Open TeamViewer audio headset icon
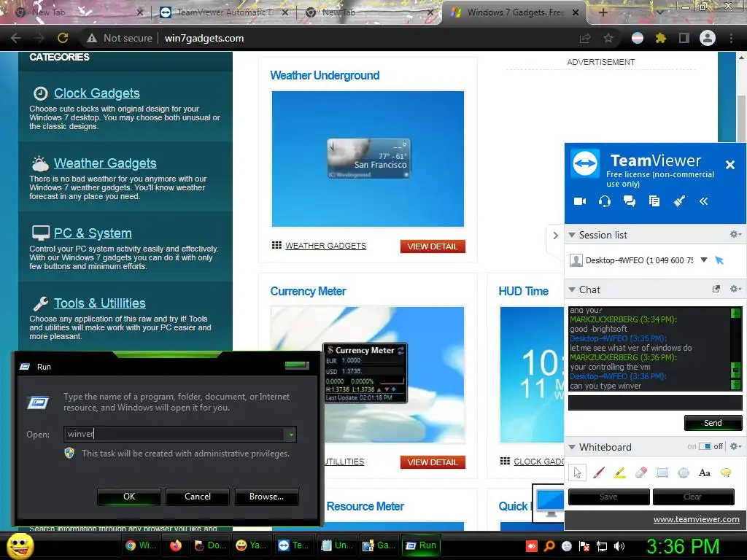 tap(605, 201)
